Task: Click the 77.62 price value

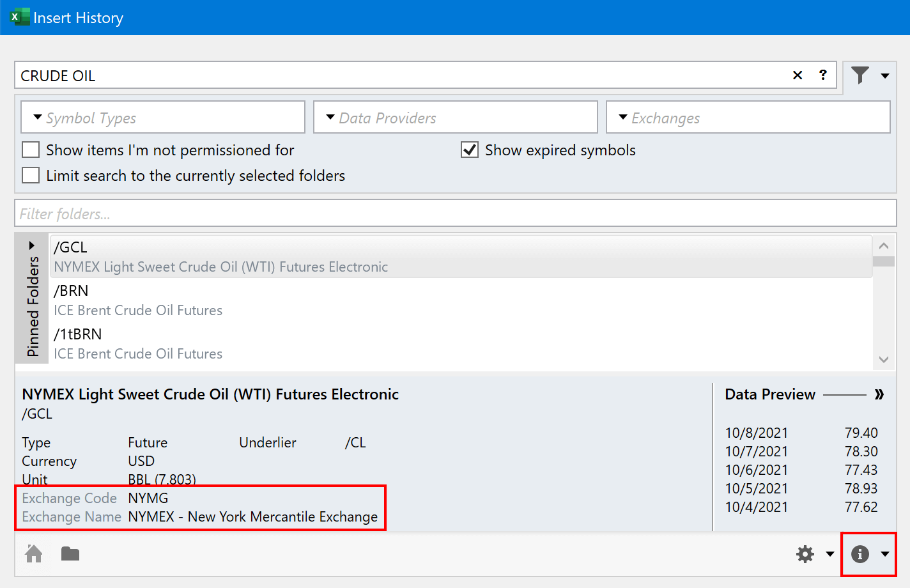Action: coord(861,507)
